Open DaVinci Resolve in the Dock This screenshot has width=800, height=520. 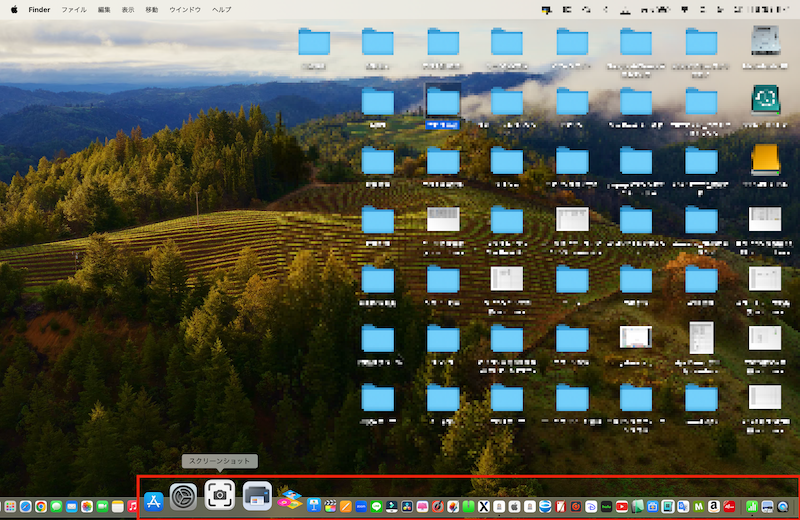(x=407, y=506)
